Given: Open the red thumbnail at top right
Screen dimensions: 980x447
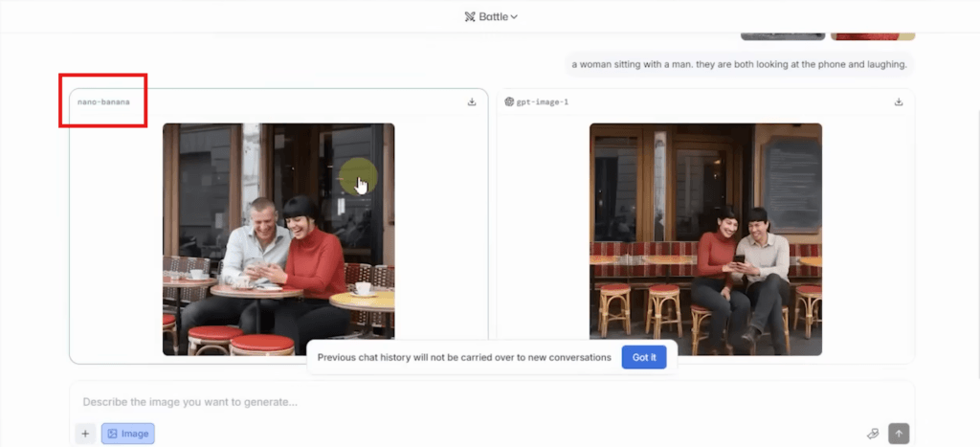Looking at the screenshot, I should click(x=872, y=35).
